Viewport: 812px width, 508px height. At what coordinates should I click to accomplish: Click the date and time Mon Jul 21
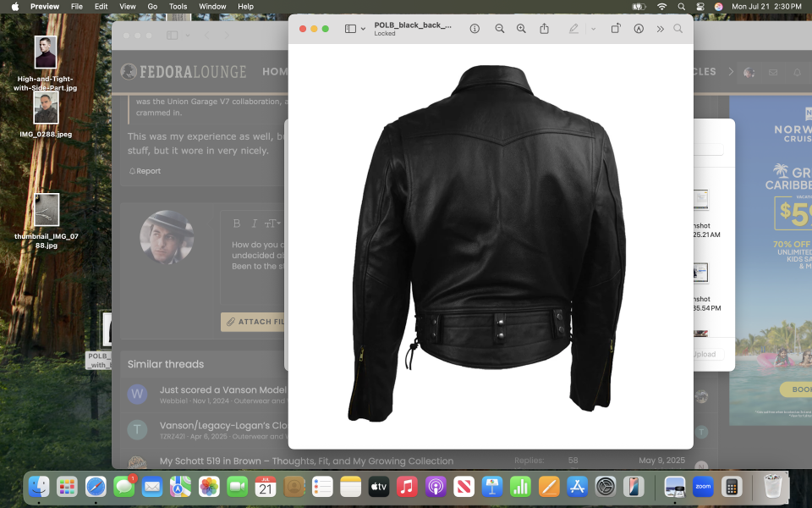(766, 6)
